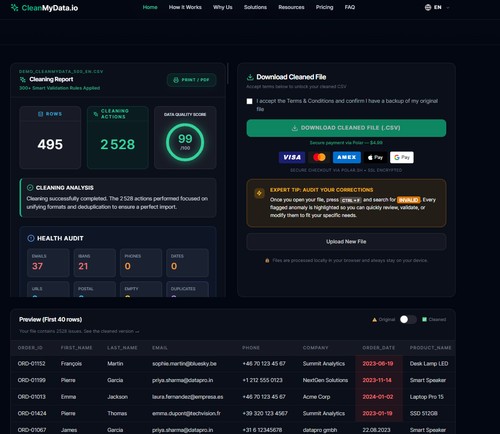The height and width of the screenshot is (434, 500).
Task: Go to the Pricing page
Action: pyautogui.click(x=325, y=7)
